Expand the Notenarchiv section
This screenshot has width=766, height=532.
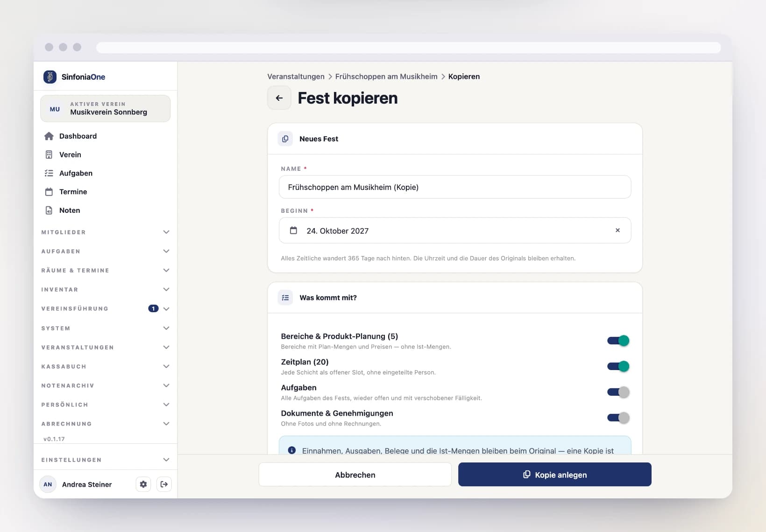point(106,385)
